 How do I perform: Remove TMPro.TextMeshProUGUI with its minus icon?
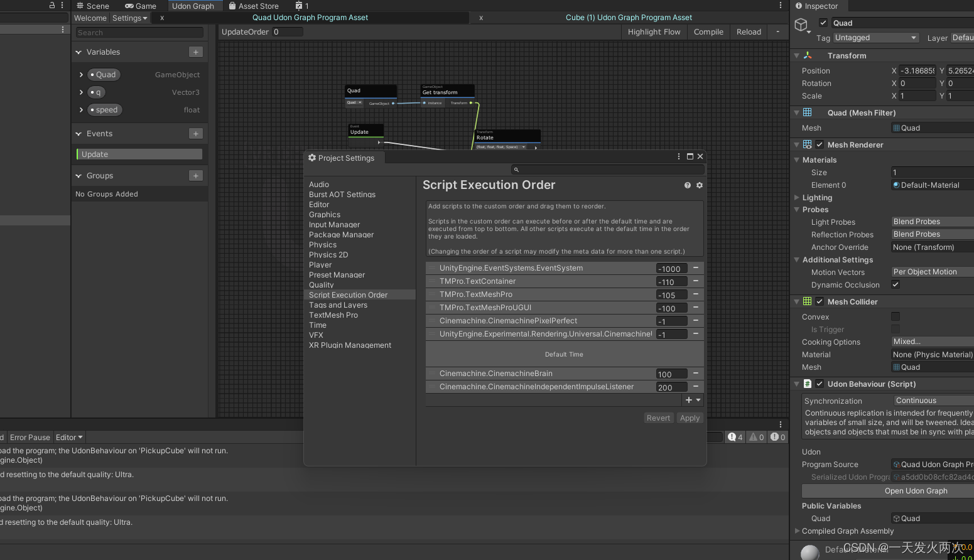696,307
